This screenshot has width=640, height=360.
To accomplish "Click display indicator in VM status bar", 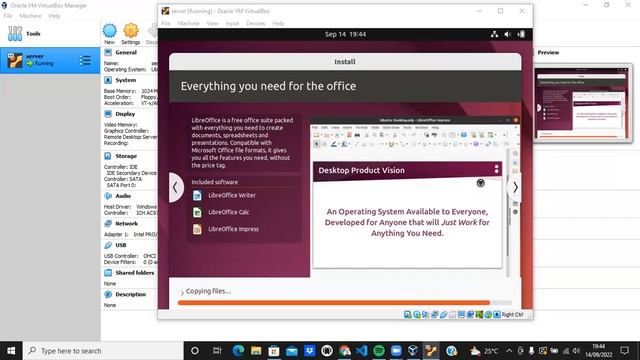I will tap(461, 314).
